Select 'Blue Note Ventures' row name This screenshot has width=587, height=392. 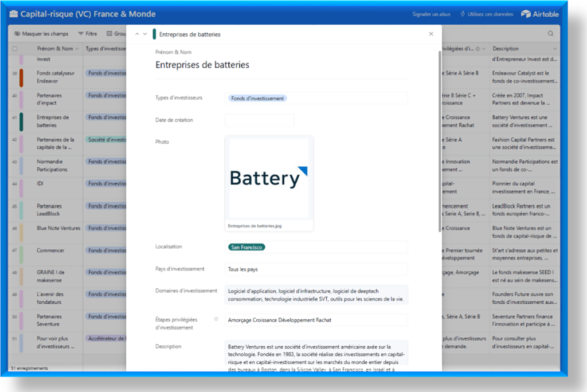pyautogui.click(x=58, y=228)
